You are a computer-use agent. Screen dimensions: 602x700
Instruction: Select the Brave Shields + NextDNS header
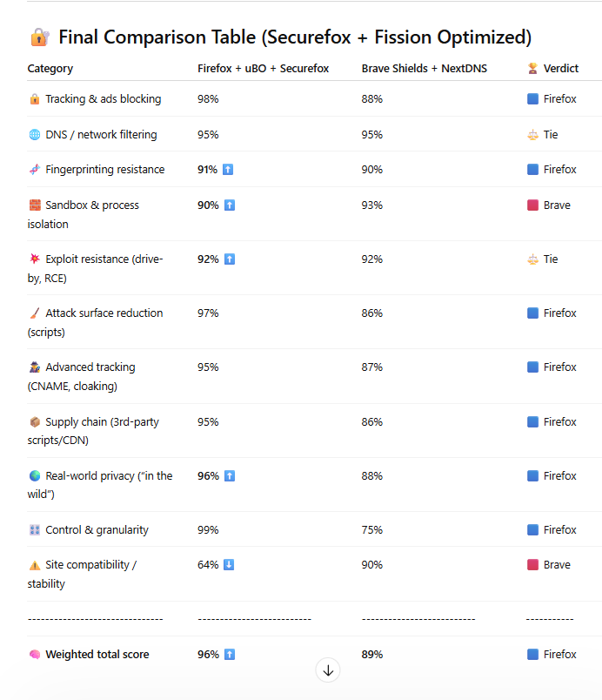point(424,68)
